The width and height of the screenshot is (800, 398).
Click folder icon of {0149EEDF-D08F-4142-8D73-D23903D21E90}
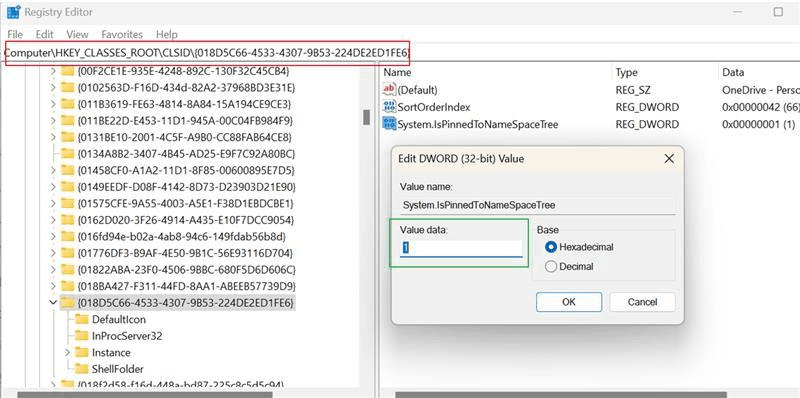tap(67, 187)
